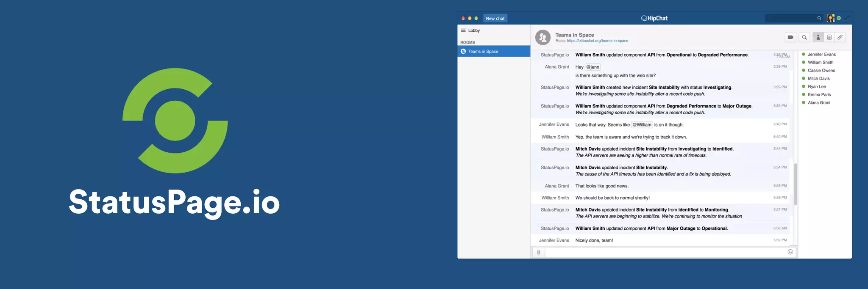This screenshot has width=868, height=289.
Task: Focus the message input box
Action: click(665, 252)
